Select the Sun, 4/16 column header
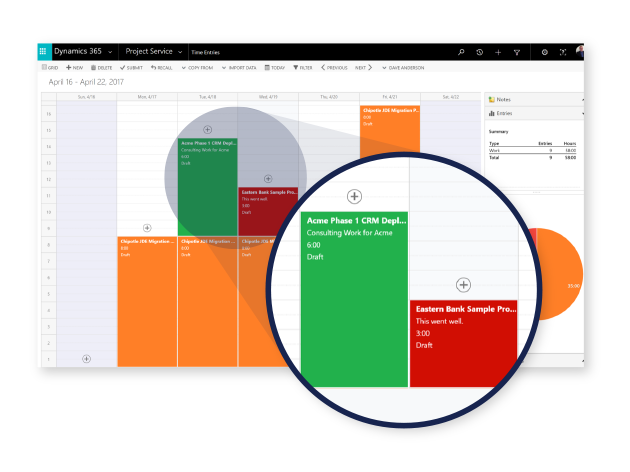This screenshot has height=472, width=630. [x=86, y=97]
